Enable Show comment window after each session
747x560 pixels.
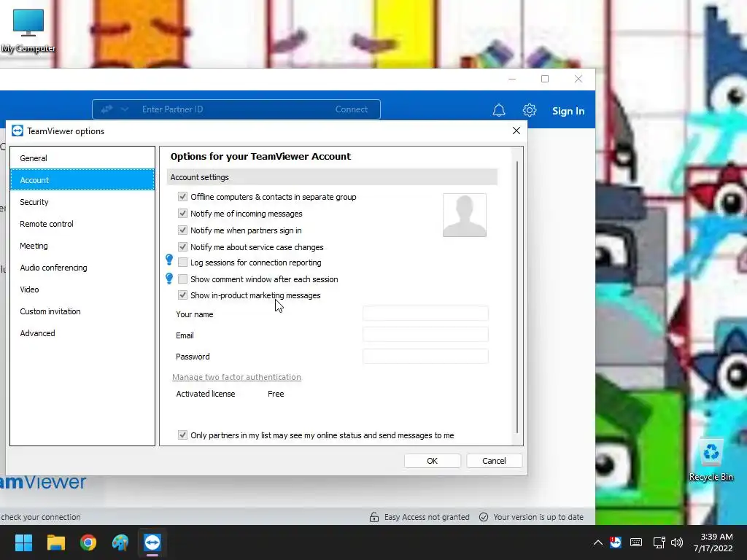click(182, 279)
